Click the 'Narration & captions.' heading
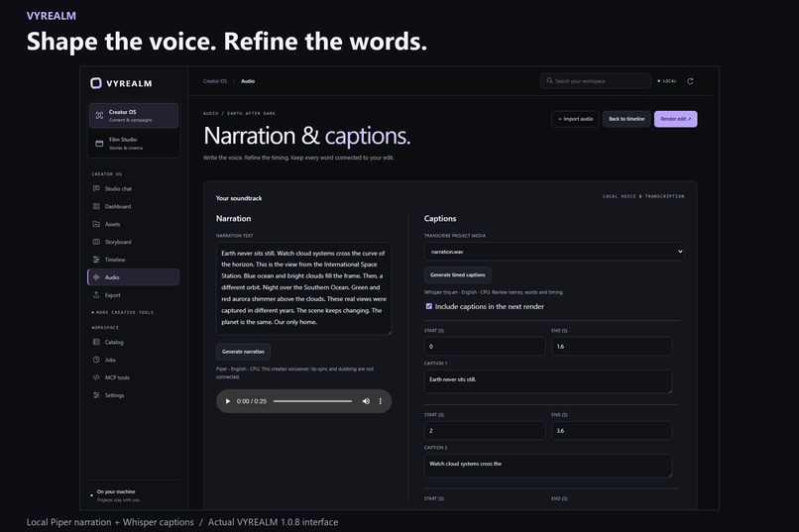Image resolution: width=799 pixels, height=532 pixels. click(x=306, y=136)
